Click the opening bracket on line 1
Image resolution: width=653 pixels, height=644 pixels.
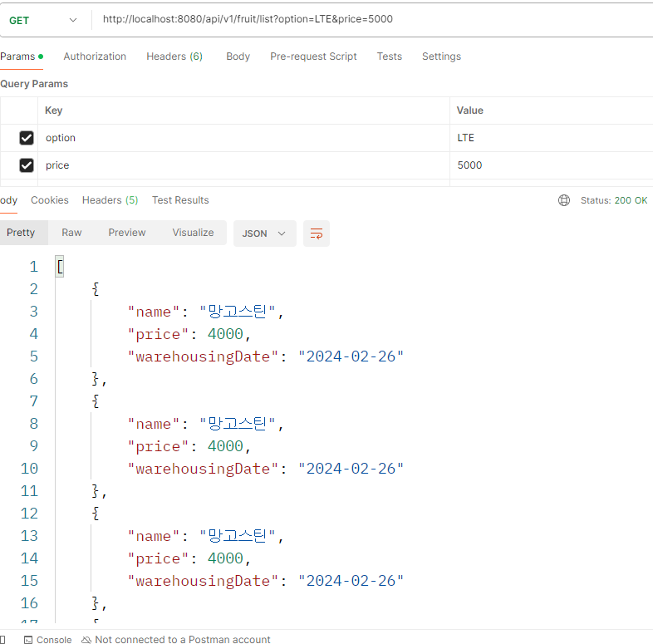point(60,267)
